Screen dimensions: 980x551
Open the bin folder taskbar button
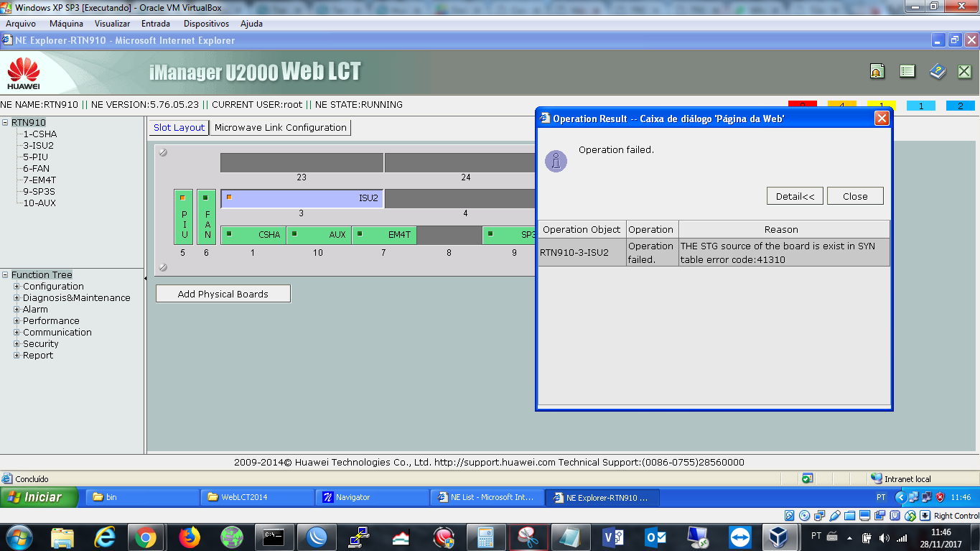(142, 497)
